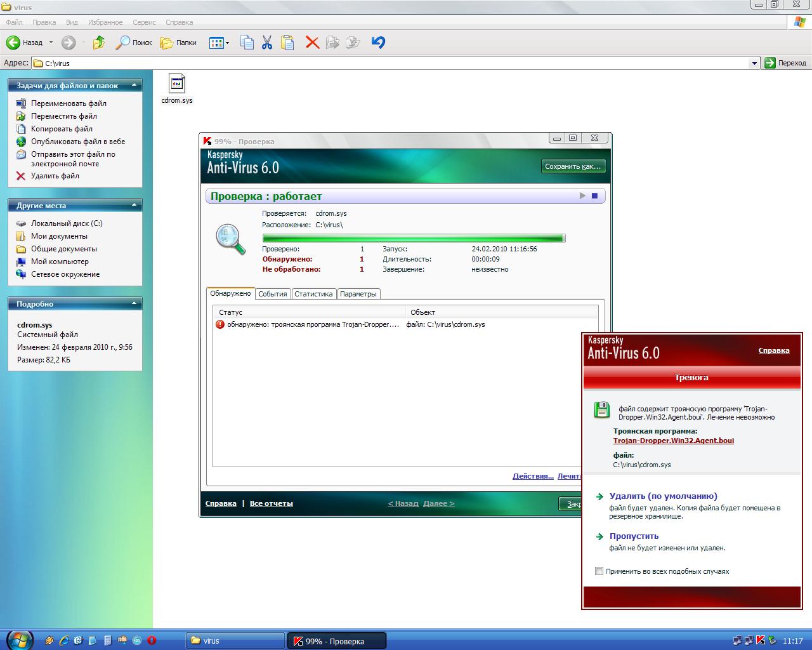Click the Действия... link
The width and height of the screenshot is (812, 650).
(533, 476)
